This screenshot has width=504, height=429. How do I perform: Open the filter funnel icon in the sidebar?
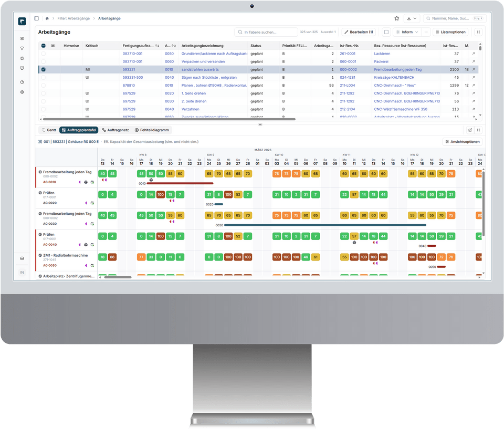(22, 48)
